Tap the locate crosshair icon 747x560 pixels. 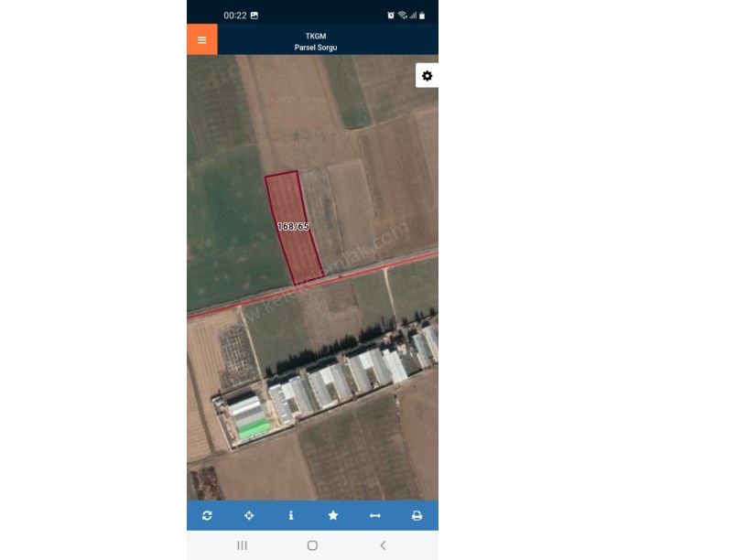click(x=249, y=515)
